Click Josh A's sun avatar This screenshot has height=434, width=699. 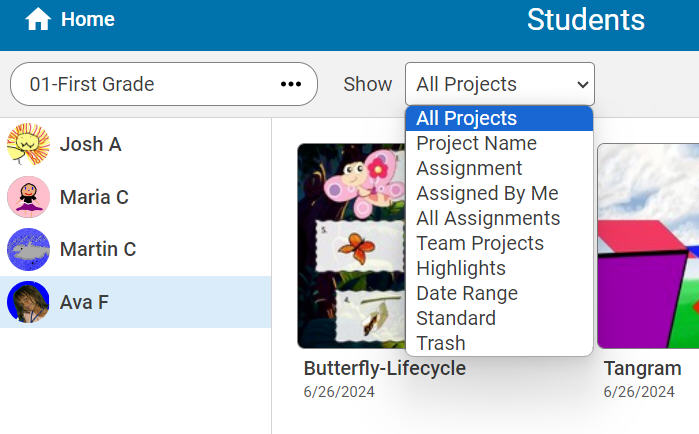[28, 144]
